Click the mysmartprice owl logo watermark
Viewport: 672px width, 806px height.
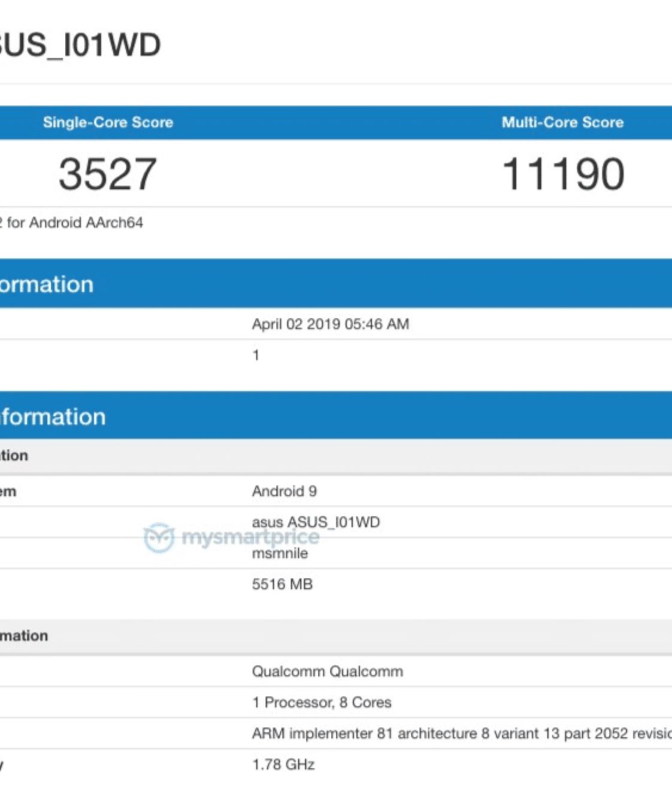(159, 538)
